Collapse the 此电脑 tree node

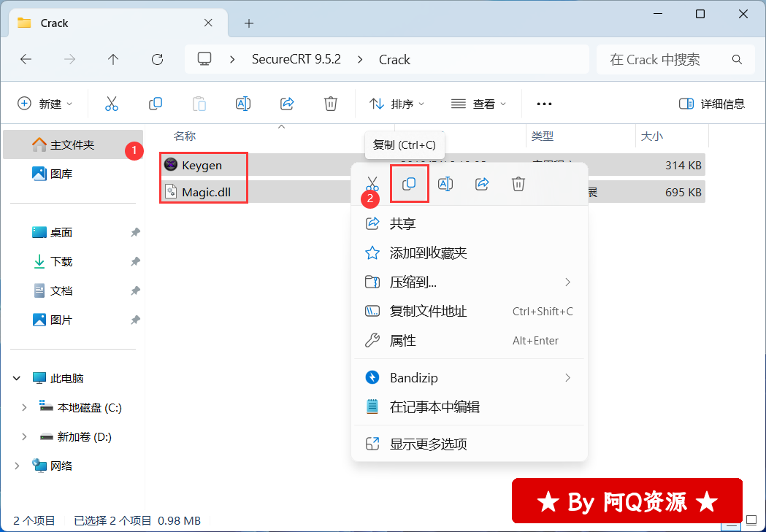click(17, 378)
